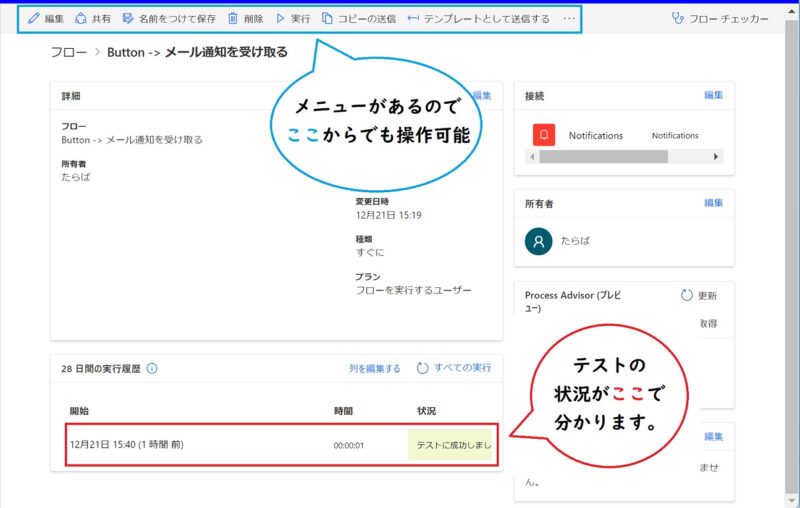Click the 削除 trash icon

click(x=233, y=18)
